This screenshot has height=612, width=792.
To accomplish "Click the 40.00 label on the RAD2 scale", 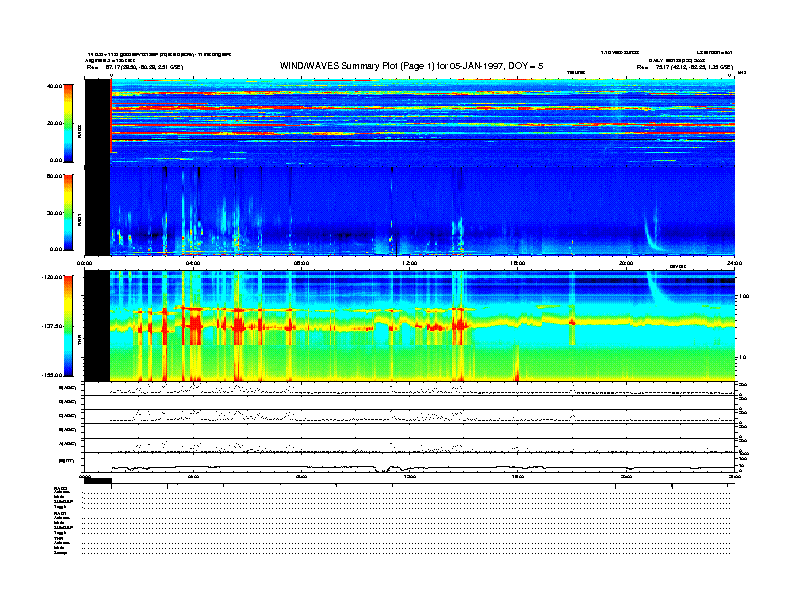I will coord(54,86).
